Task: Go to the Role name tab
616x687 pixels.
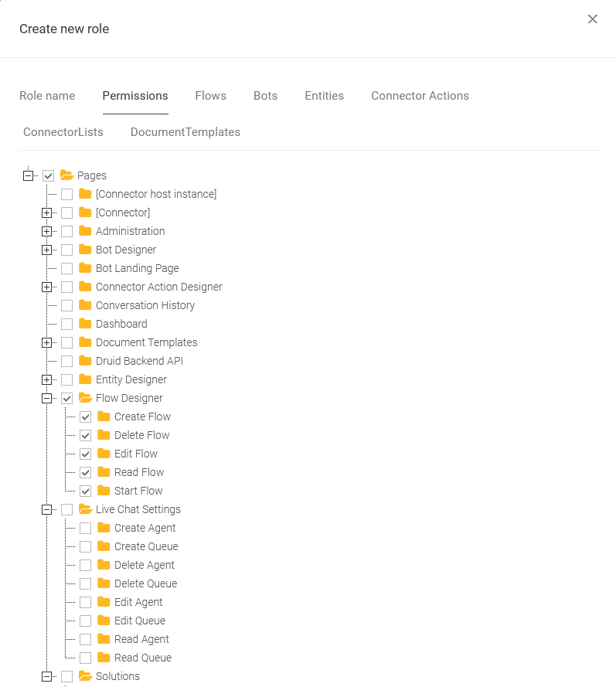Action: (x=47, y=96)
